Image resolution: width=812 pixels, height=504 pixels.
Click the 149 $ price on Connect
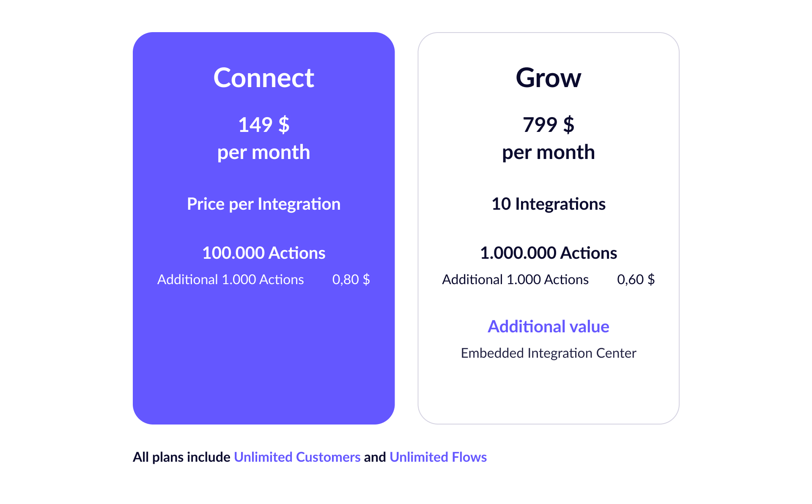(x=263, y=125)
